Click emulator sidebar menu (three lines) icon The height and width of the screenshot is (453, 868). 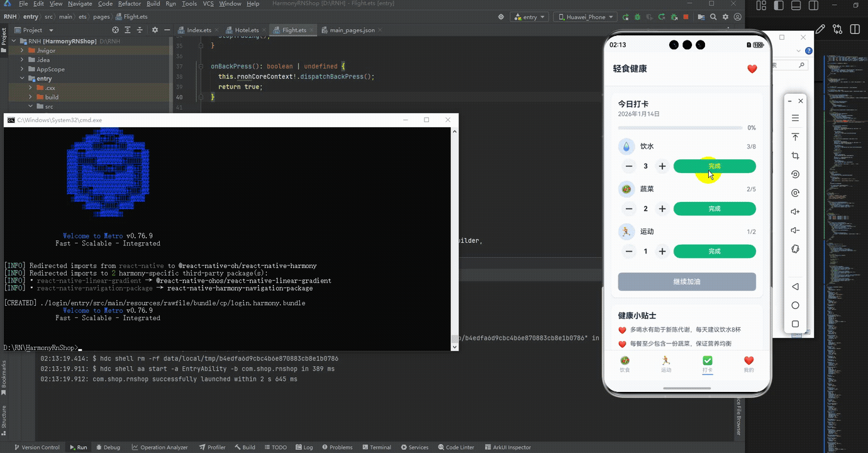tap(795, 118)
